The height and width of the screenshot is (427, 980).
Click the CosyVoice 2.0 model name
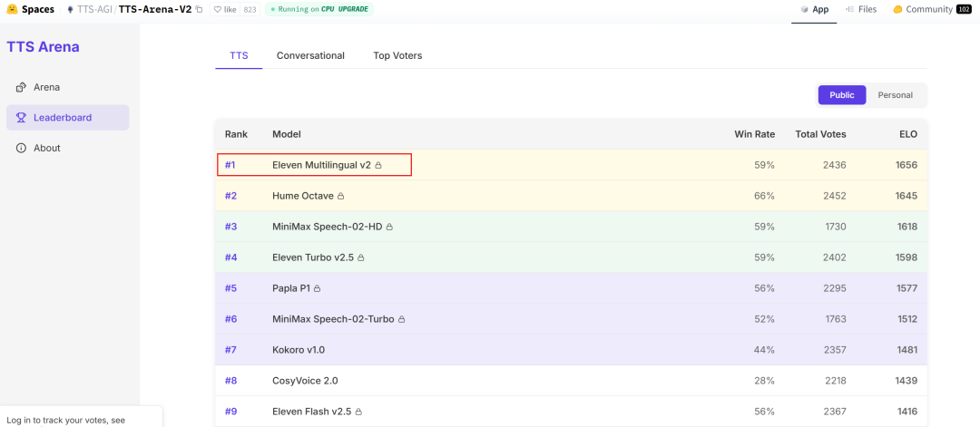(x=305, y=381)
